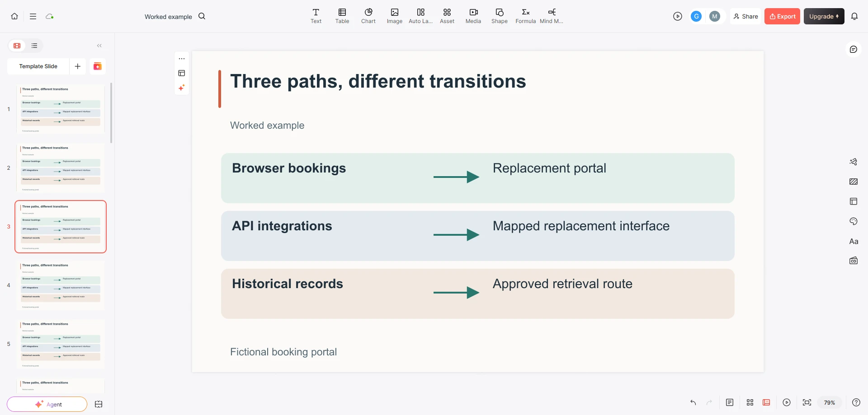This screenshot has width=868, height=415.
Task: Insert a Table from the toolbar
Action: 342,16
